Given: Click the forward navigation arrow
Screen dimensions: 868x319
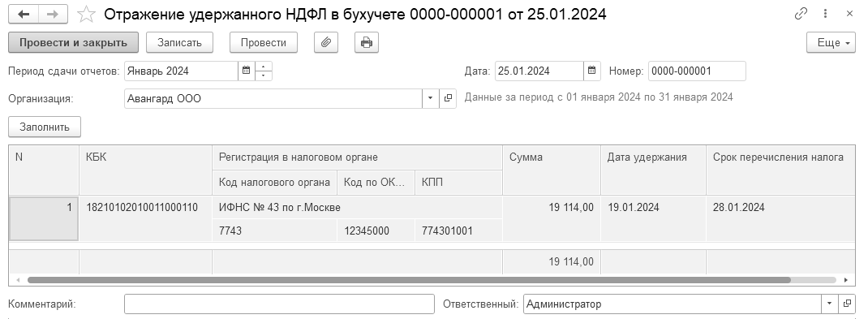Looking at the screenshot, I should (54, 15).
